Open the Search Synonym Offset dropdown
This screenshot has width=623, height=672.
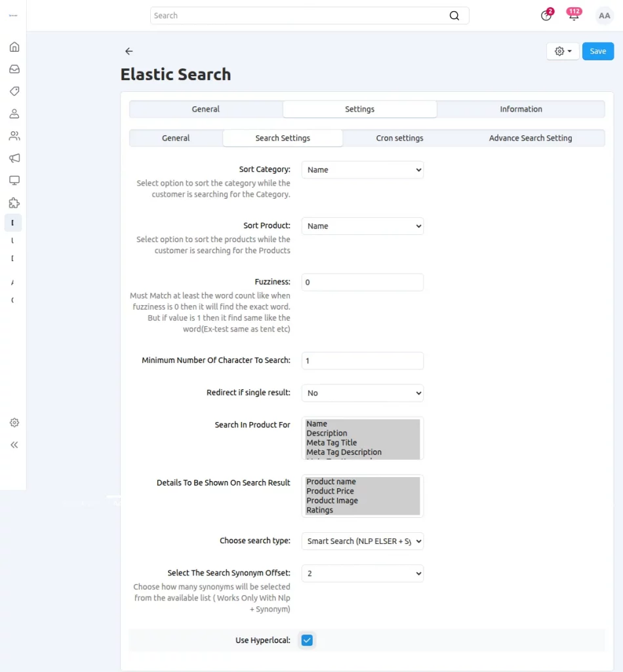click(x=362, y=574)
